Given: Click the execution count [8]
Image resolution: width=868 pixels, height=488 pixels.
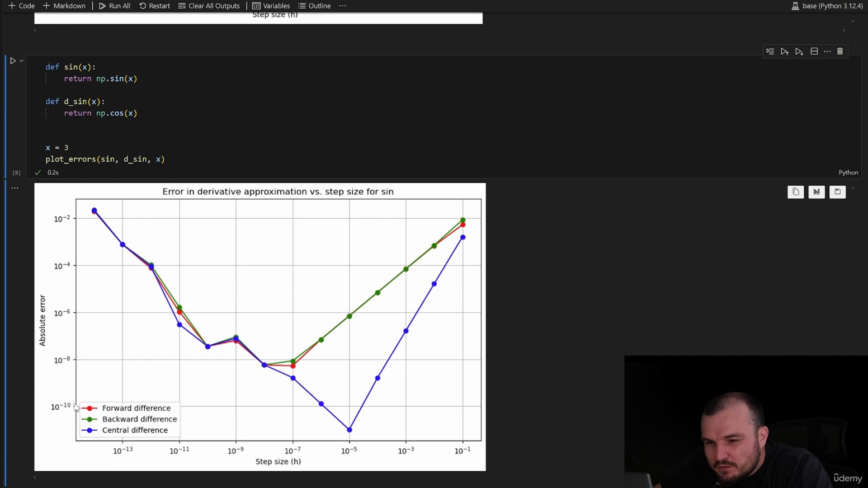Looking at the screenshot, I should point(17,173).
